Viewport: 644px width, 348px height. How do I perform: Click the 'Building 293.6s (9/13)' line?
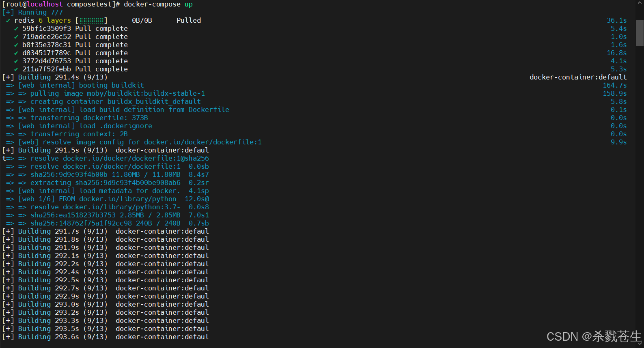pyautogui.click(x=106, y=337)
